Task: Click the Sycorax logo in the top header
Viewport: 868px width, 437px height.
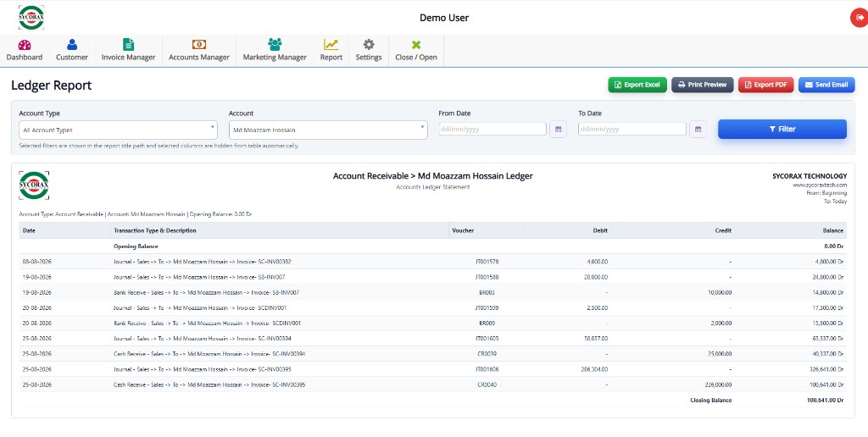Action: click(x=31, y=17)
